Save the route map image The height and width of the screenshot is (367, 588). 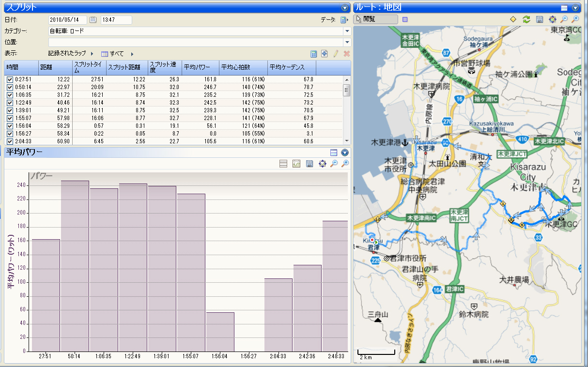[539, 19]
